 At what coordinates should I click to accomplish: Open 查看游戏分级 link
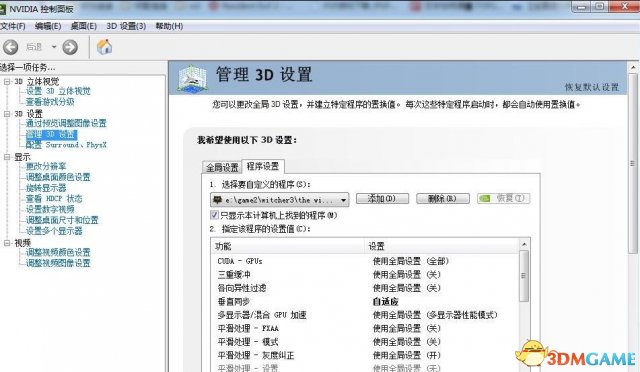(50, 102)
